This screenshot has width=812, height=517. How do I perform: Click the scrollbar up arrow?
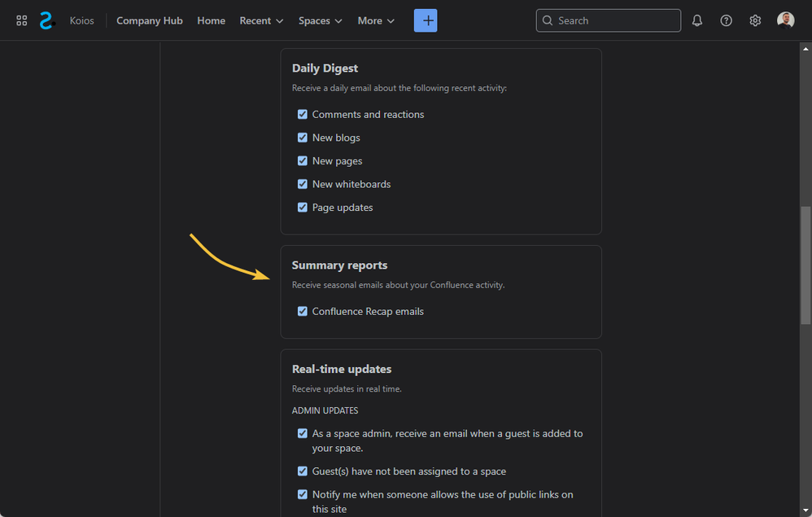pyautogui.click(x=805, y=49)
